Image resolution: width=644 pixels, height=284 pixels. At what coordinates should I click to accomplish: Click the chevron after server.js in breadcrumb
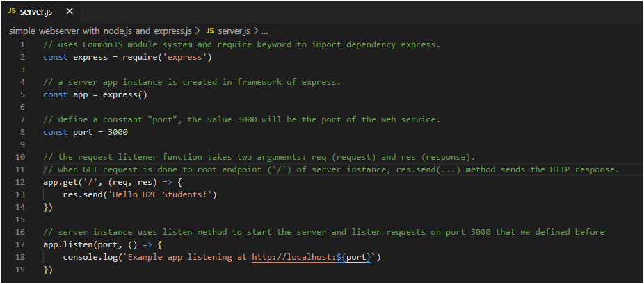click(256, 31)
